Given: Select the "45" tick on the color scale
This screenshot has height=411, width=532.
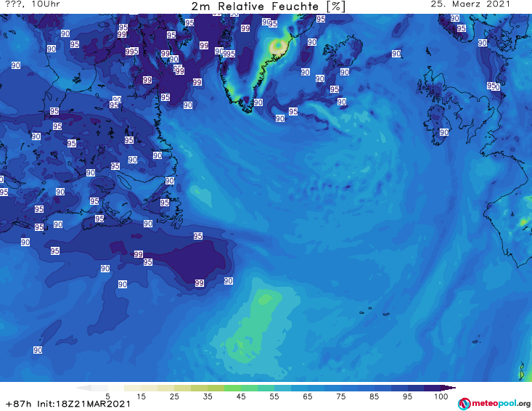Looking at the screenshot, I should (241, 396).
